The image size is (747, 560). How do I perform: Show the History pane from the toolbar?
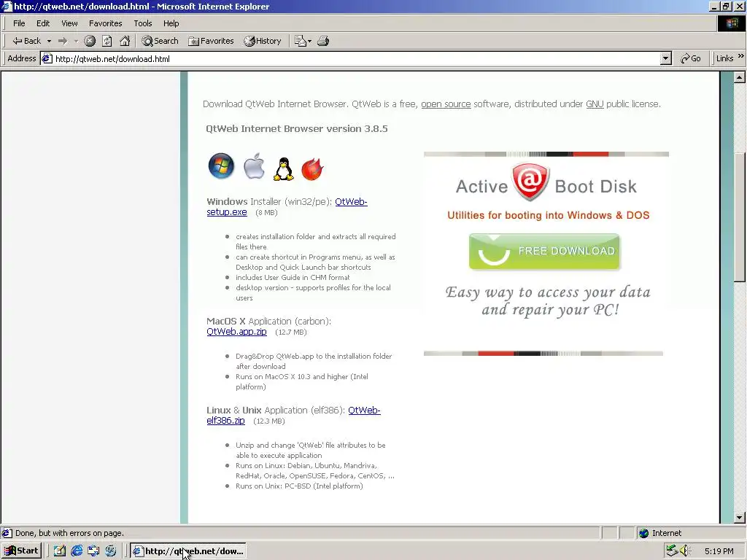(263, 41)
